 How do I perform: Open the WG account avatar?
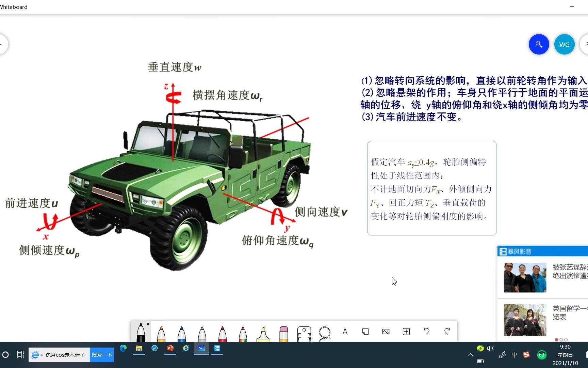(564, 44)
